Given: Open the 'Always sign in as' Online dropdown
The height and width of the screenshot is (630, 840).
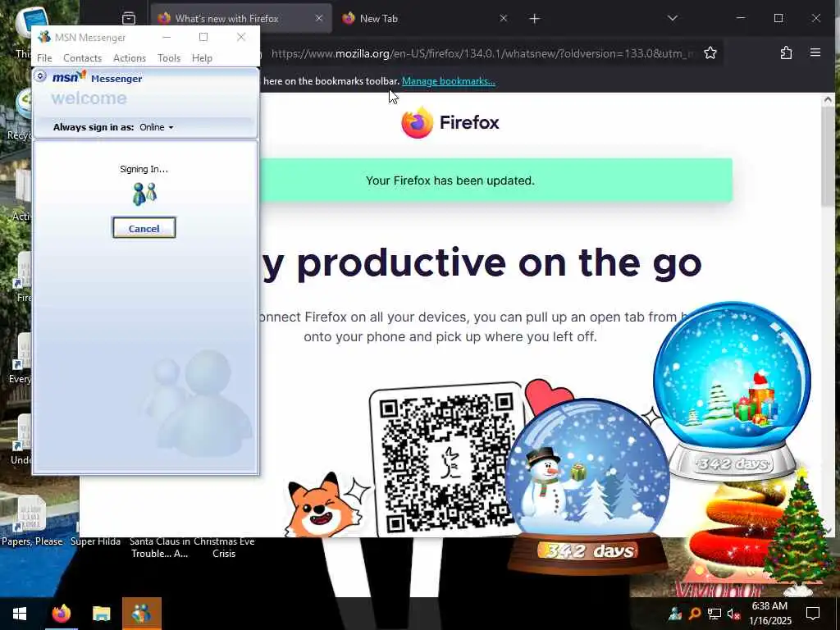Looking at the screenshot, I should point(157,127).
